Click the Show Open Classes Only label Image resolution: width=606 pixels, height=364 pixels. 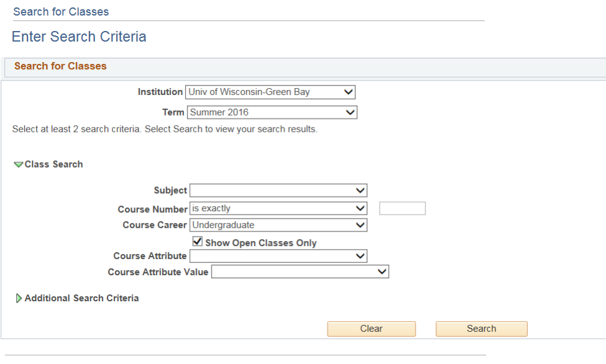pyautogui.click(x=261, y=243)
